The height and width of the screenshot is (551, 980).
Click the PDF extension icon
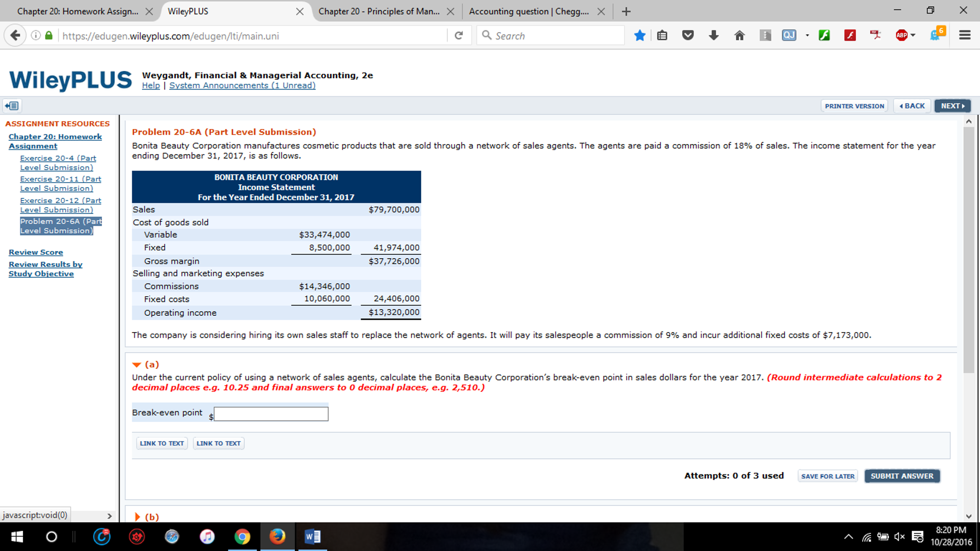876,35
